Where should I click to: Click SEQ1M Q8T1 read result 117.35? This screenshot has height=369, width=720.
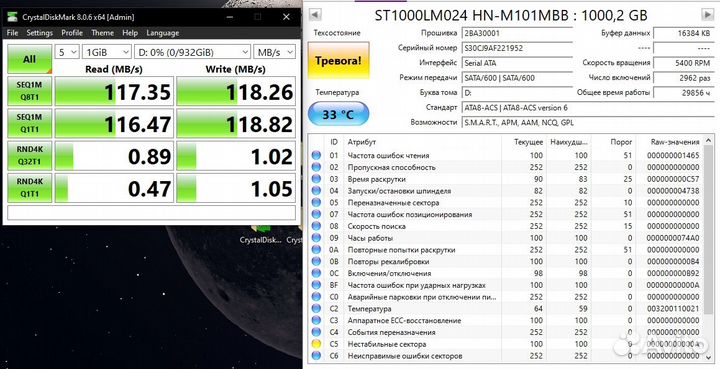pos(114,91)
